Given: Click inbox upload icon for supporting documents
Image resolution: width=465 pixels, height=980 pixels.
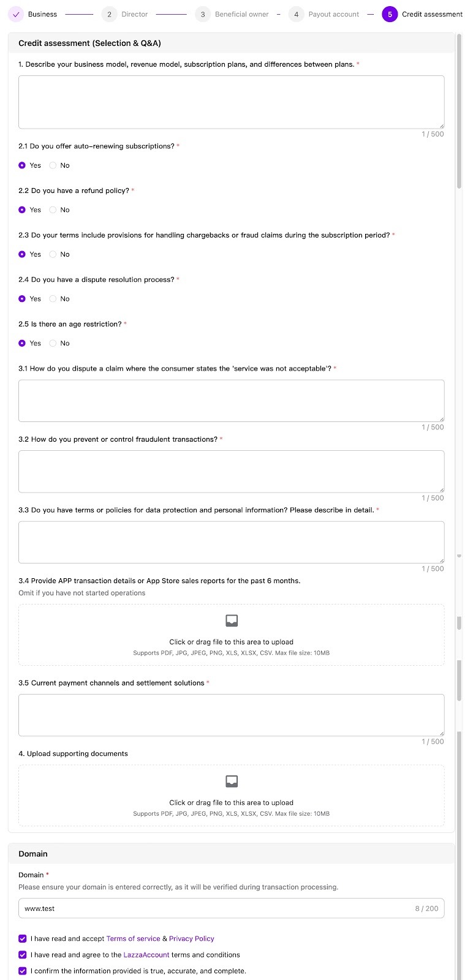Looking at the screenshot, I should 232,781.
